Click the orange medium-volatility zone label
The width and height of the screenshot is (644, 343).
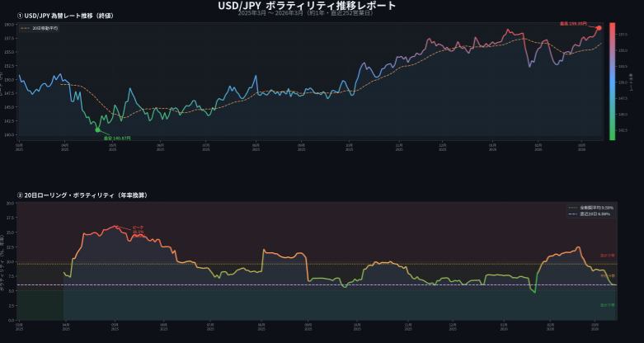(608, 275)
